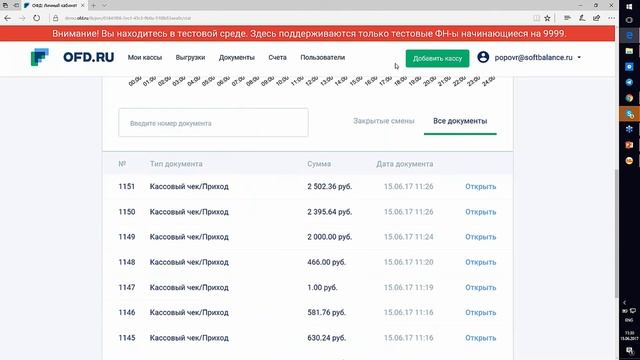Show hidden system tray icons chevron
This screenshot has height=360, width=640.
pyautogui.click(x=624, y=302)
